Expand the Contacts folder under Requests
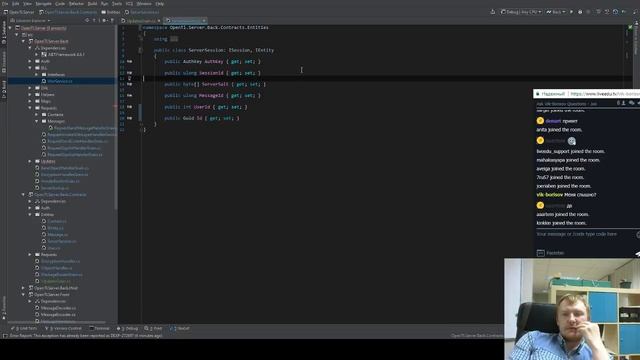640x360 pixels. click(36, 115)
